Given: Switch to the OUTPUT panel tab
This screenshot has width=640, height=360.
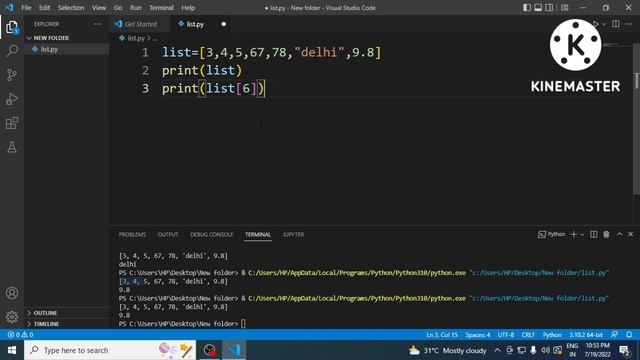Looking at the screenshot, I should point(168,235).
